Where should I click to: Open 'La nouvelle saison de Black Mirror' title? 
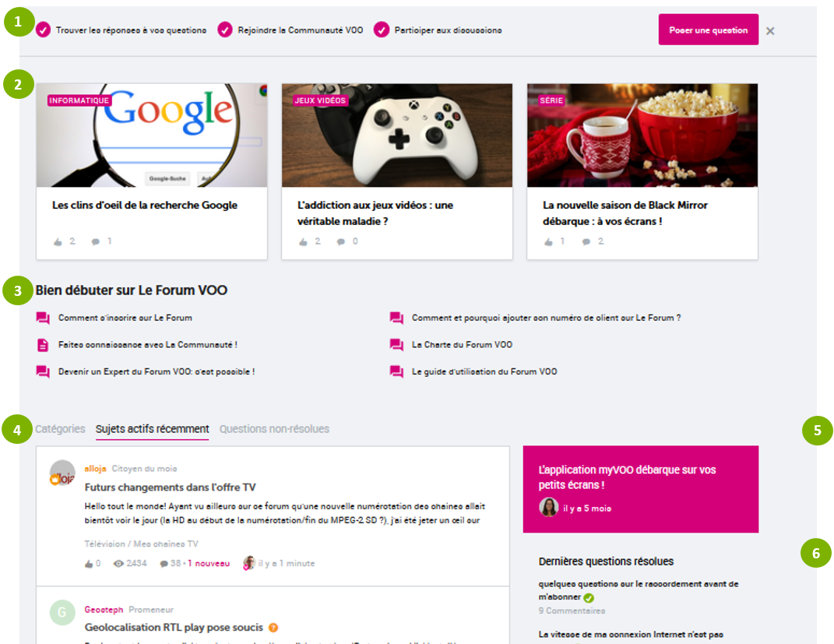tap(625, 213)
